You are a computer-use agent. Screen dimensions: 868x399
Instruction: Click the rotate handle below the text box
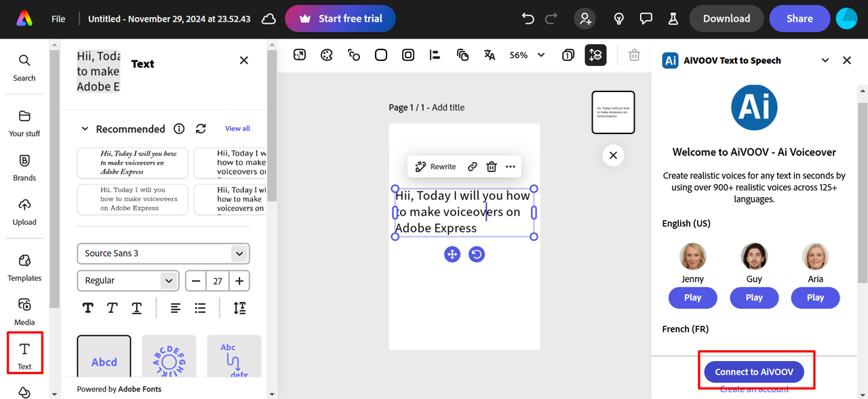(477, 255)
